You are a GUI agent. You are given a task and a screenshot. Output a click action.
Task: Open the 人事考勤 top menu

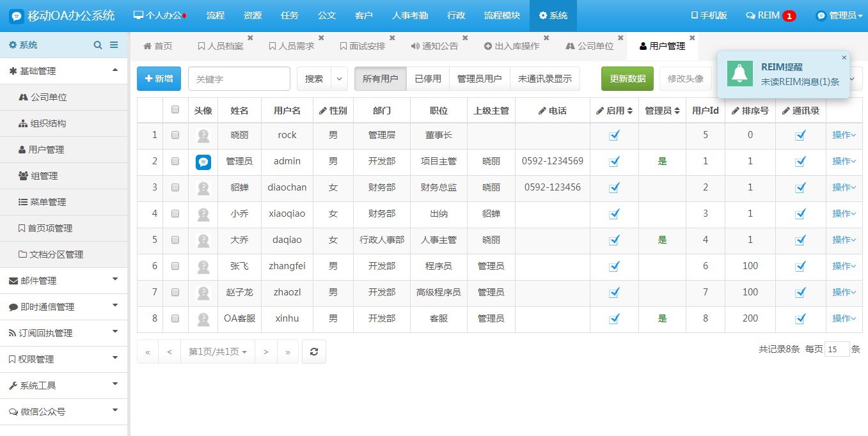coord(410,15)
